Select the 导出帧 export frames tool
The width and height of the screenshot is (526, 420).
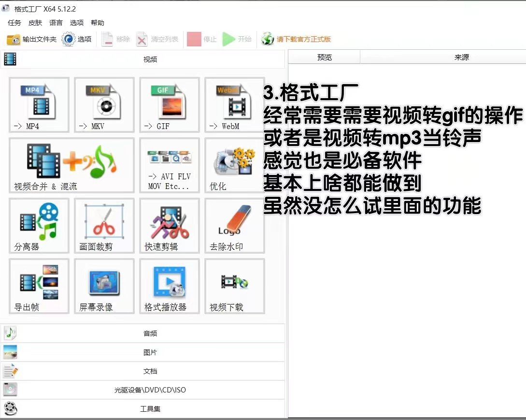pyautogui.click(x=39, y=286)
